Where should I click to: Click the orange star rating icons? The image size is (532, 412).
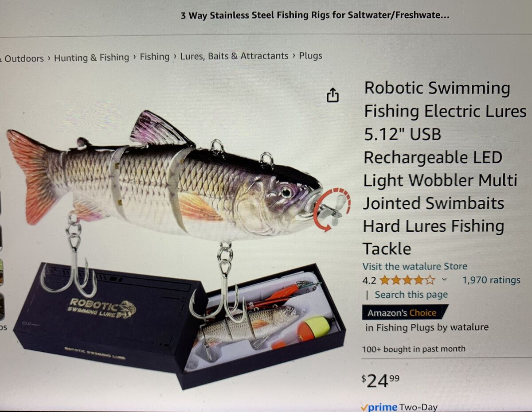click(x=407, y=280)
